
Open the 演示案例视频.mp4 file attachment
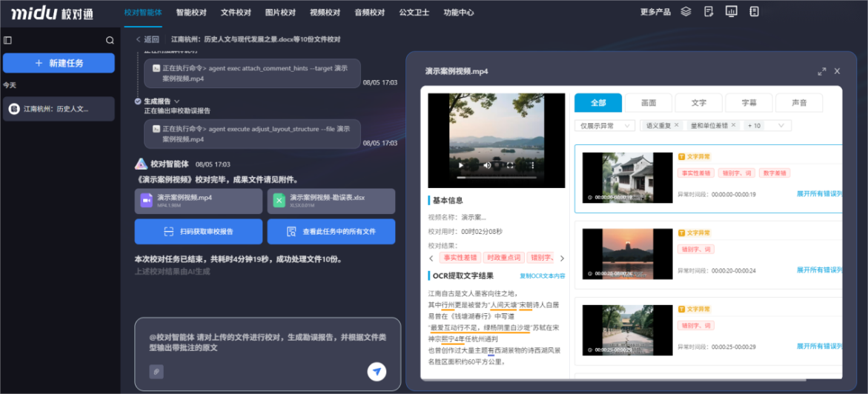[198, 201]
